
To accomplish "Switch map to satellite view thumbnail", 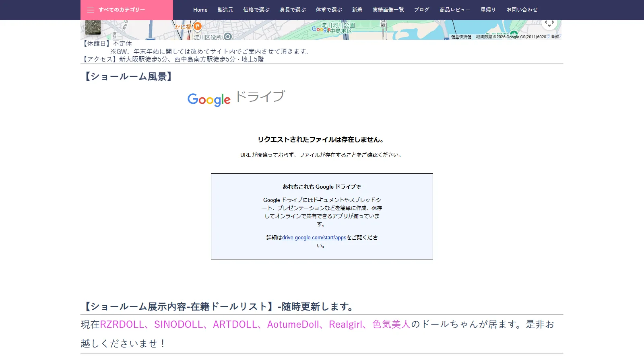I will [93, 27].
